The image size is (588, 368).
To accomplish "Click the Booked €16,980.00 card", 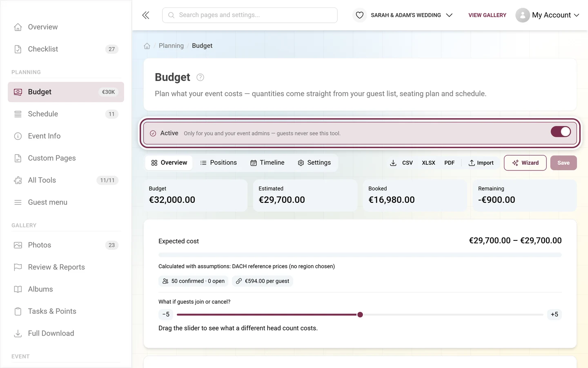I will pyautogui.click(x=415, y=195).
